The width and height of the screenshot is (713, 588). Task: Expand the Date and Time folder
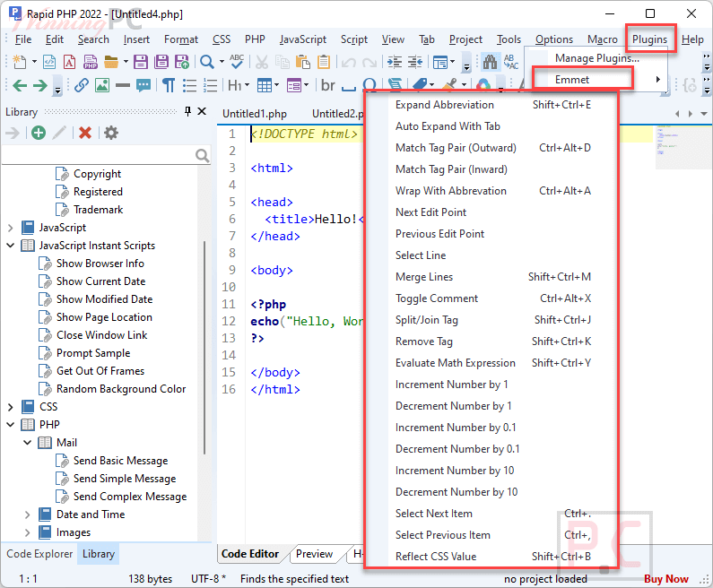[27, 514]
